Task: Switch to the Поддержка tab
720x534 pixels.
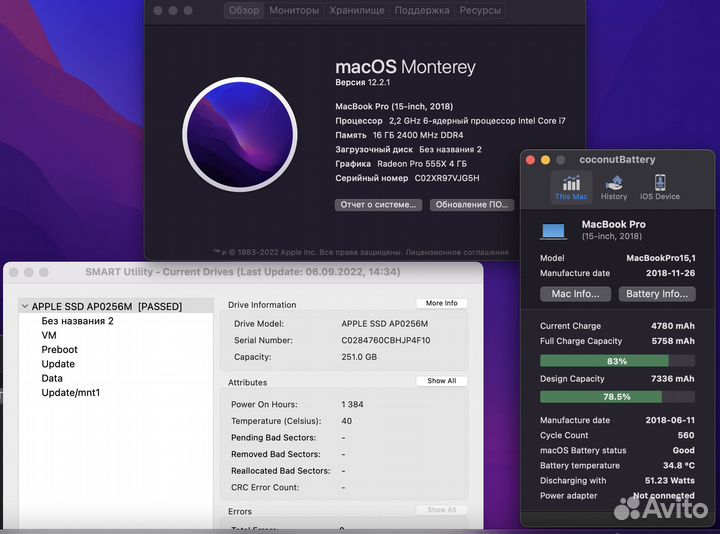Action: [422, 10]
